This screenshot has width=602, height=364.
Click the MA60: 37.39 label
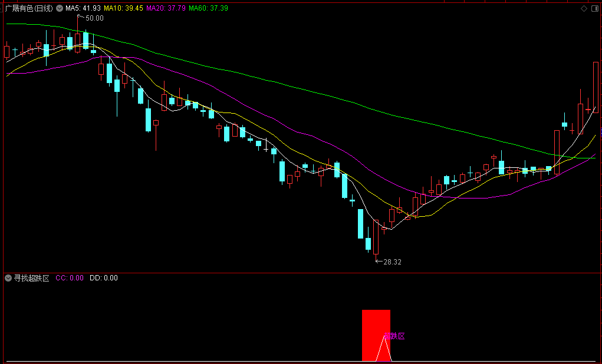(209, 8)
